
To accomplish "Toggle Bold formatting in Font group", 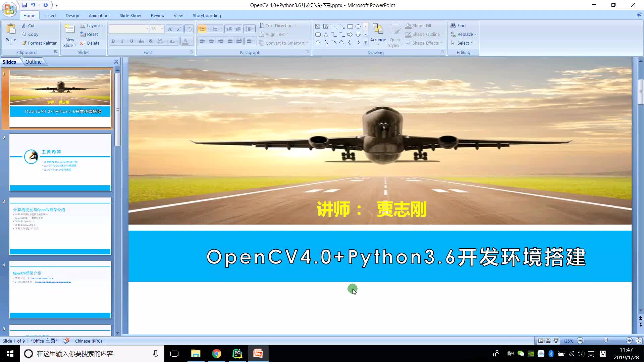I will pyautogui.click(x=113, y=41).
